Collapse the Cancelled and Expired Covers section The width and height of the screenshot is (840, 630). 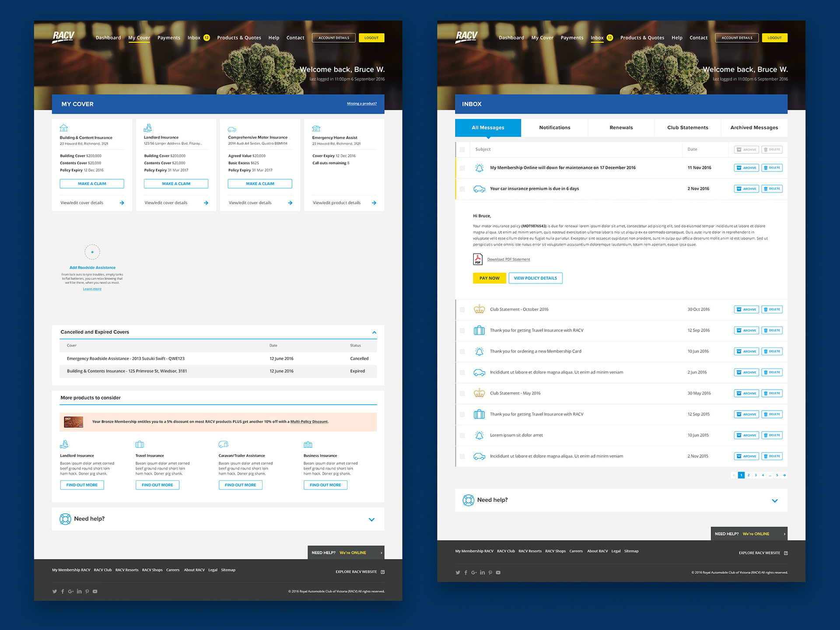click(374, 332)
